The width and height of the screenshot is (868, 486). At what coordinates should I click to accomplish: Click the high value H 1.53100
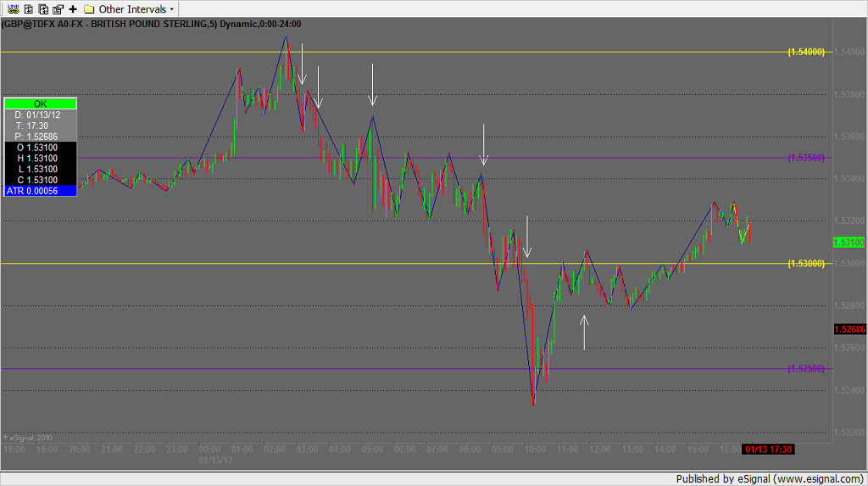(41, 159)
